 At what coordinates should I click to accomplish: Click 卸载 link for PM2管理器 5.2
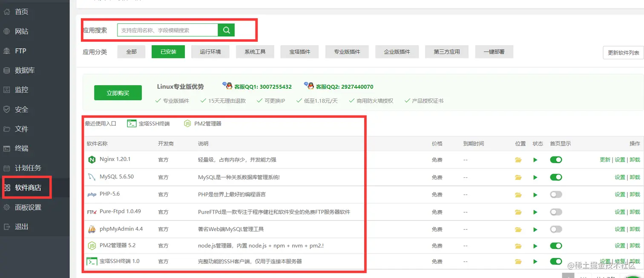pyautogui.click(x=635, y=246)
